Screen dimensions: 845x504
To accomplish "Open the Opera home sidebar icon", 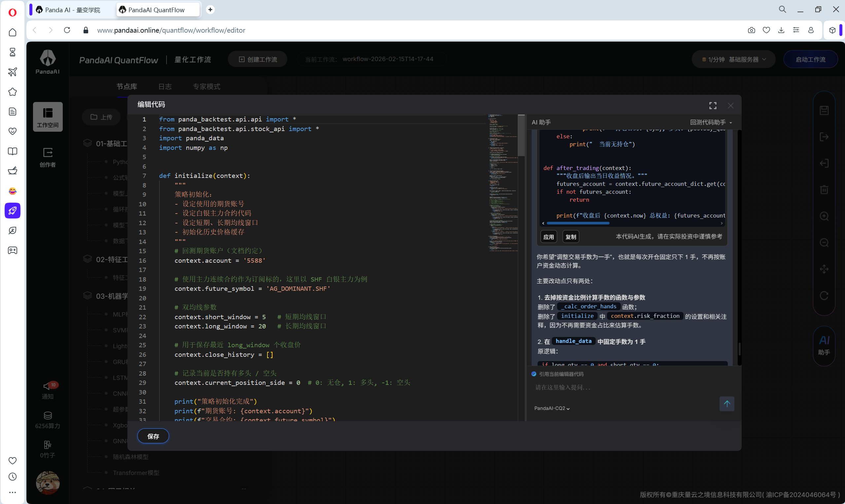I will (x=13, y=32).
